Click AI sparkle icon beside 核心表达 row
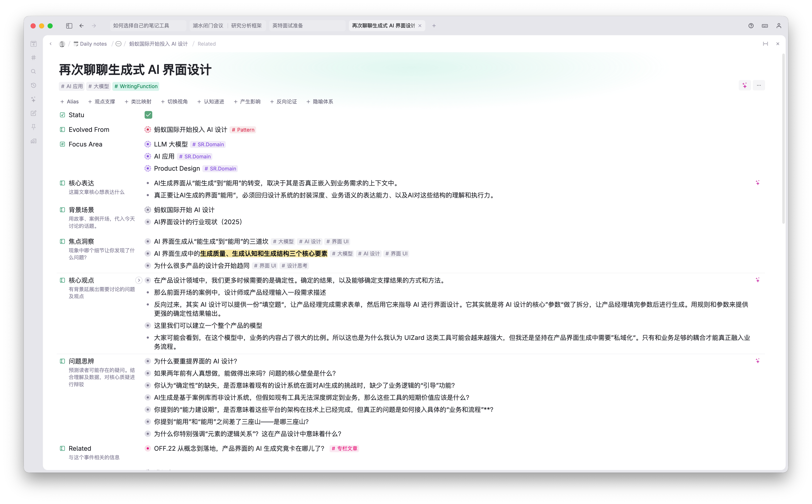This screenshot has height=504, width=812. (757, 183)
